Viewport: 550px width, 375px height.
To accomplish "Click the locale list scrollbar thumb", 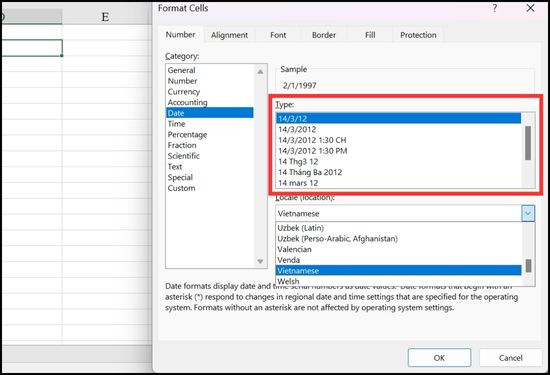I will pyautogui.click(x=528, y=266).
